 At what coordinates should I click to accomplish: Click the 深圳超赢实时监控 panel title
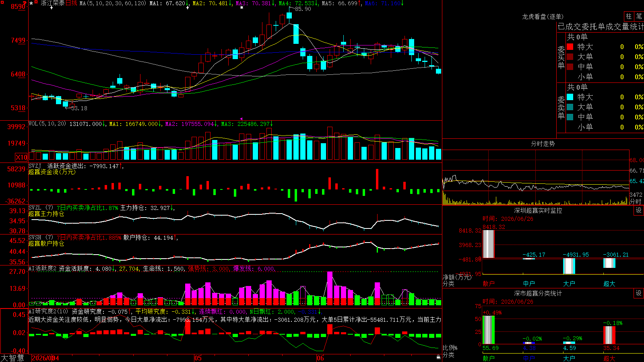[x=538, y=210]
